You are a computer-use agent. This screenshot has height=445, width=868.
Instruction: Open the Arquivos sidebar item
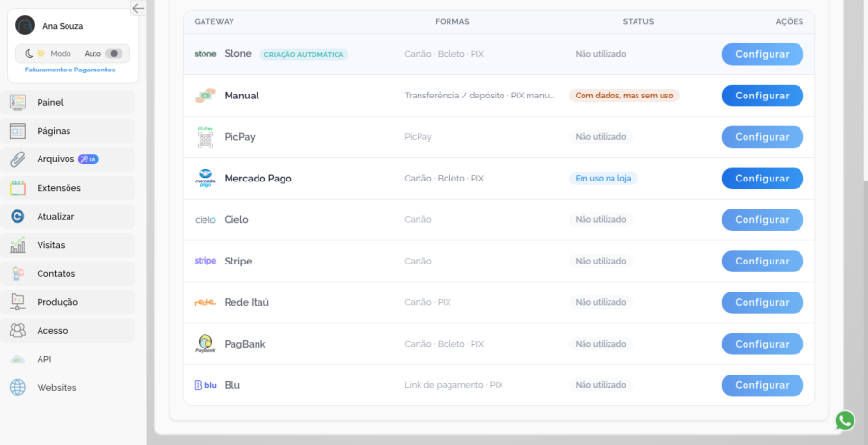(x=68, y=159)
